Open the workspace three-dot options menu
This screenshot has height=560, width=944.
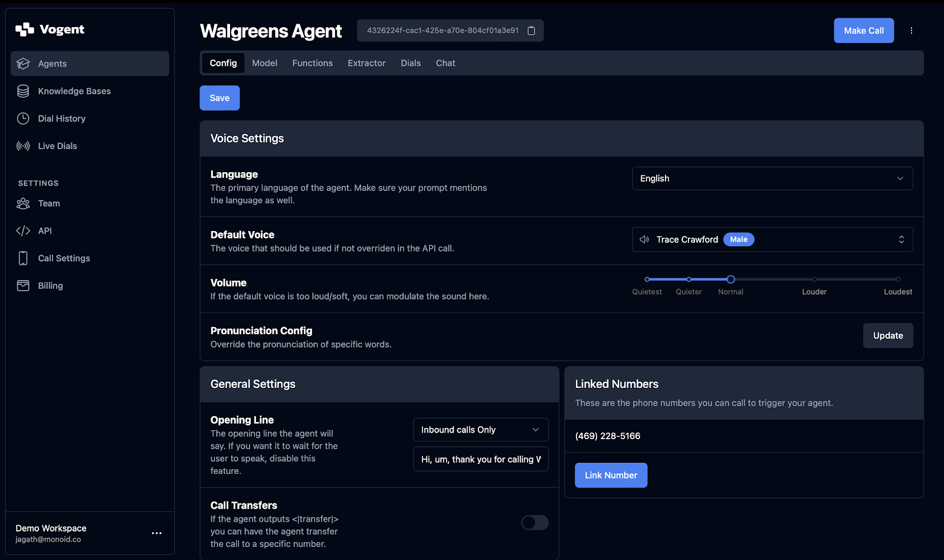pos(156,533)
